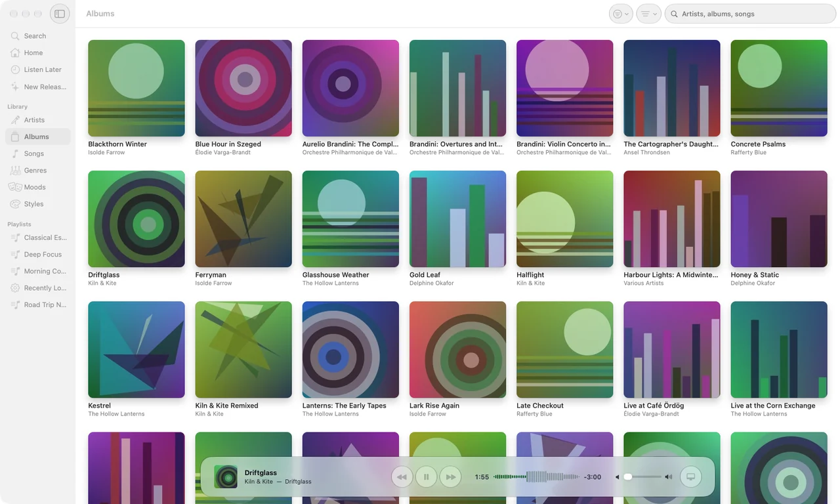The height and width of the screenshot is (504, 840).
Task: Click the 'Kiln & Kite Remixed' album title
Action: pyautogui.click(x=226, y=406)
